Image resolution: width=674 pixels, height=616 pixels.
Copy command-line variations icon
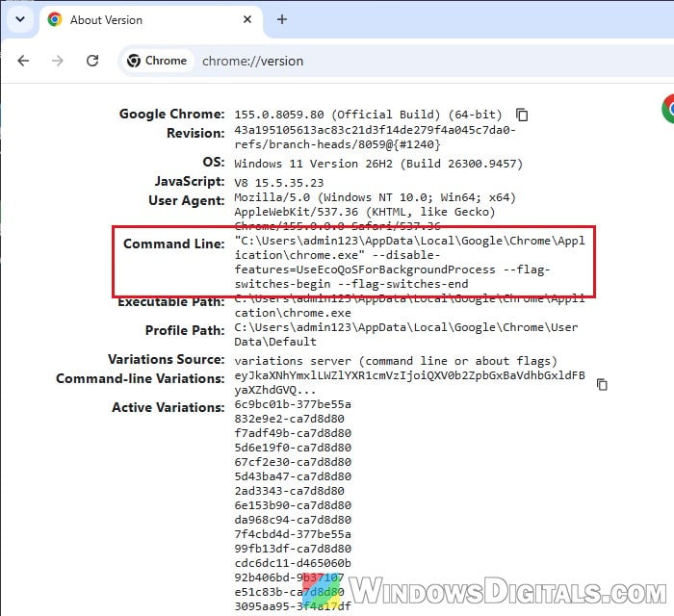pyautogui.click(x=602, y=384)
